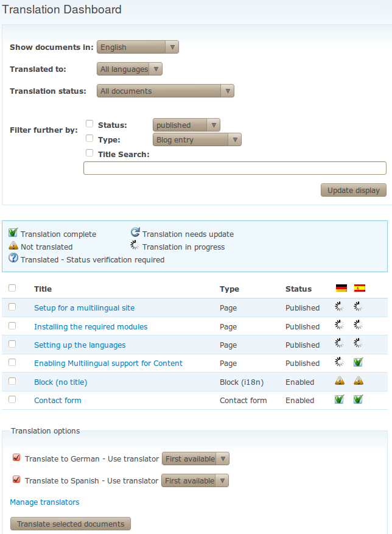The image size is (392, 534).
Task: Click the Status column header
Action: click(x=298, y=289)
